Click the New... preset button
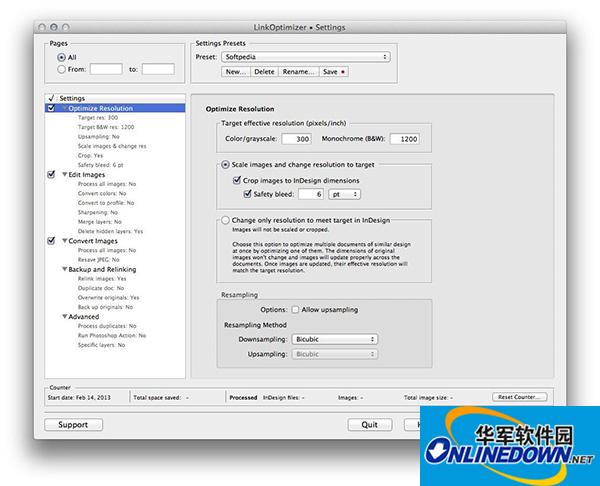The image size is (600, 486). 235,72
